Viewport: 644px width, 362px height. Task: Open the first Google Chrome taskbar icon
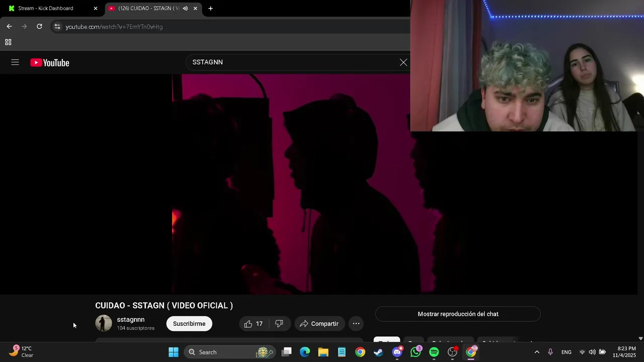360,352
